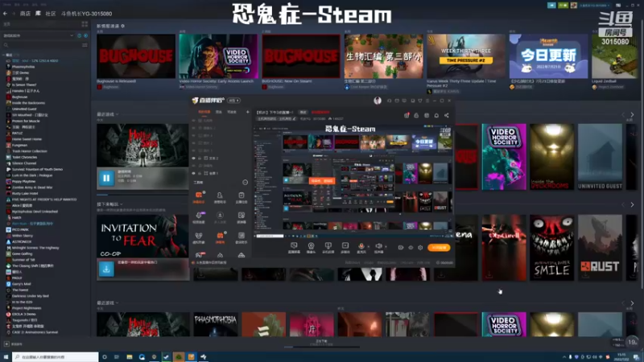The height and width of the screenshot is (362, 644).
Task: Open the second toolbox tool in first row
Action: tap(220, 197)
